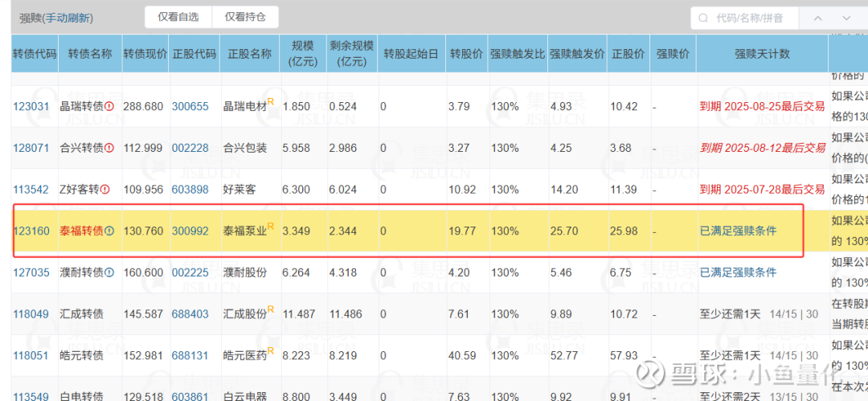This screenshot has width=868, height=401.
Task: Sort by 转债现价 column header
Action: pyautogui.click(x=145, y=55)
